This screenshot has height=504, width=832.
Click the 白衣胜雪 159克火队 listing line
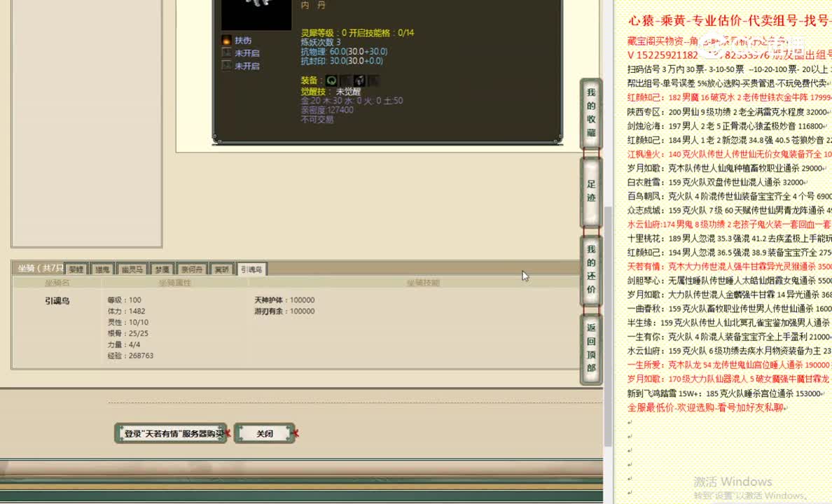coord(717,182)
